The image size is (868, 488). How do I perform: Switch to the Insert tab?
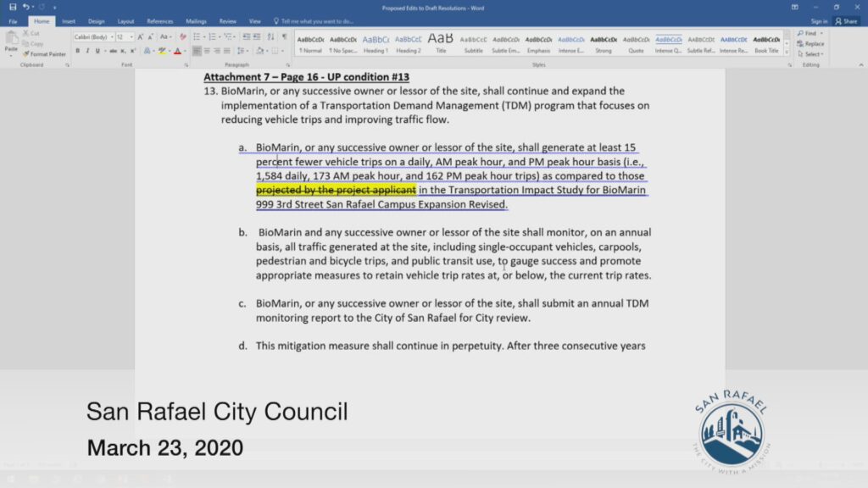[69, 21]
